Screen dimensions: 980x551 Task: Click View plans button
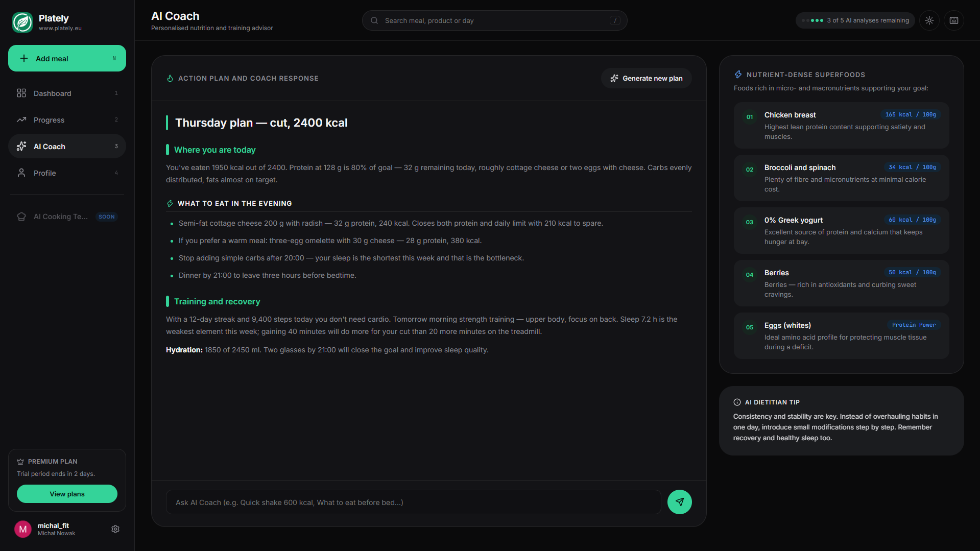67,494
